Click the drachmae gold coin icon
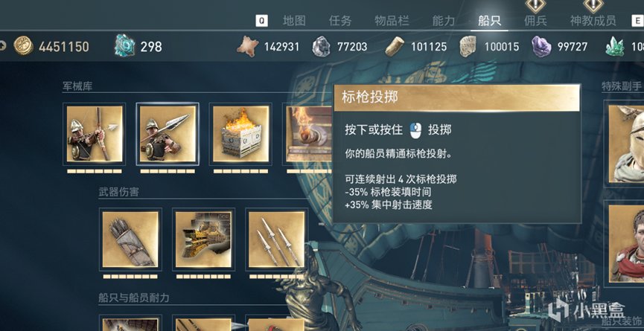The height and width of the screenshot is (331, 644). 23,46
